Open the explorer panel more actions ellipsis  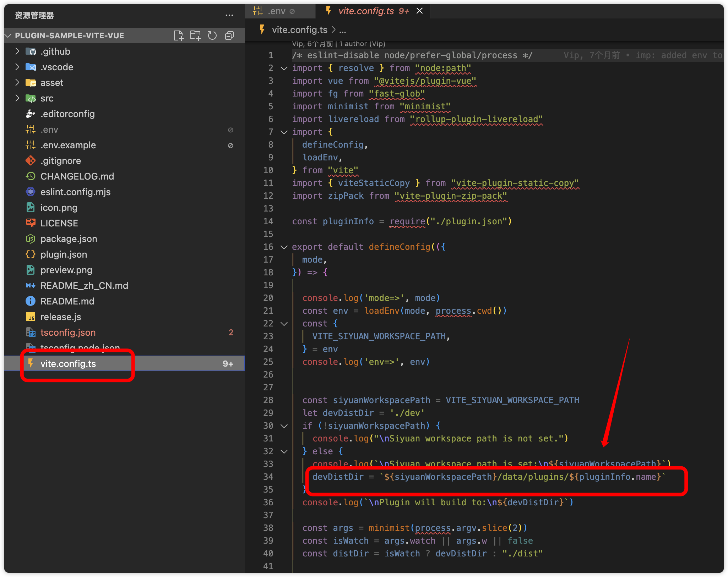(x=229, y=15)
